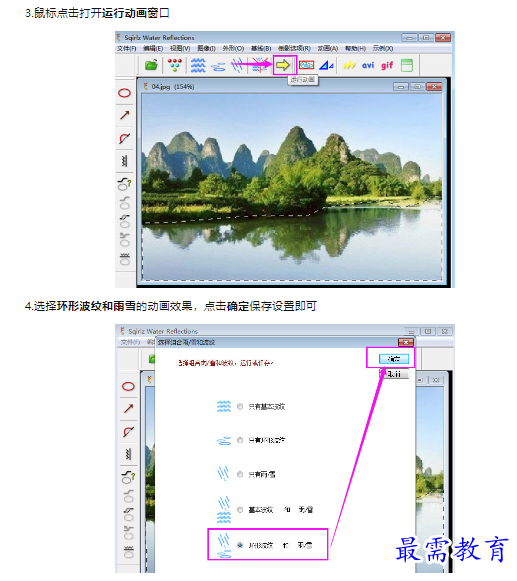Click the yellow zigzag icon in toolbar
Viewport: 517px width, 581px height.
349,65
